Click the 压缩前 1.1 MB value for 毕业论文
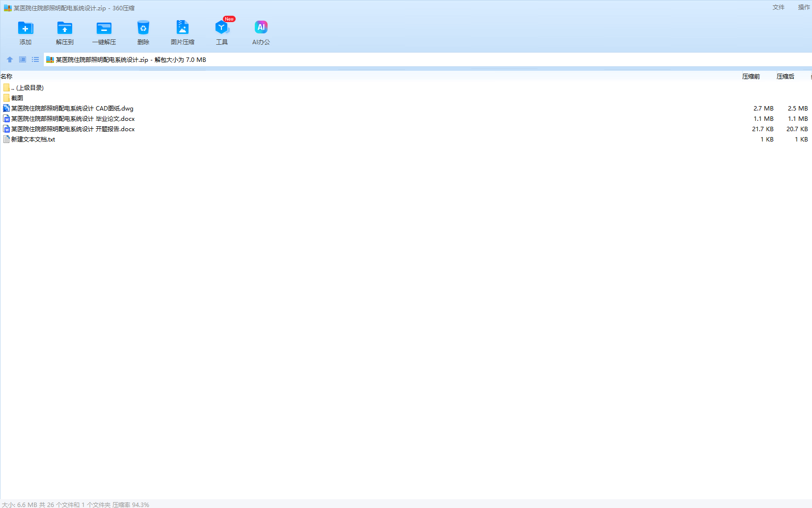812x508 pixels. (763, 118)
